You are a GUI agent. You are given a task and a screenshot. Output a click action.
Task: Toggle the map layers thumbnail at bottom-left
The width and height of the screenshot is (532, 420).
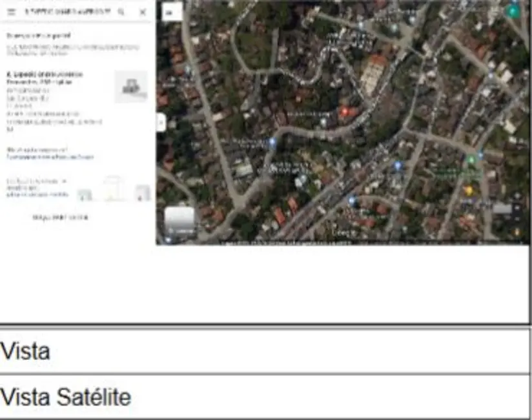coord(179,222)
